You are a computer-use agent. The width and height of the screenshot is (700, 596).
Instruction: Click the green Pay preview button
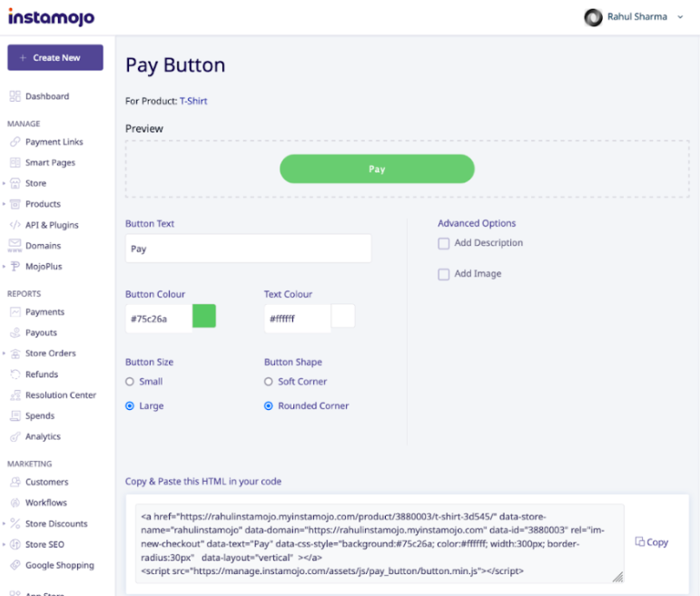377,169
